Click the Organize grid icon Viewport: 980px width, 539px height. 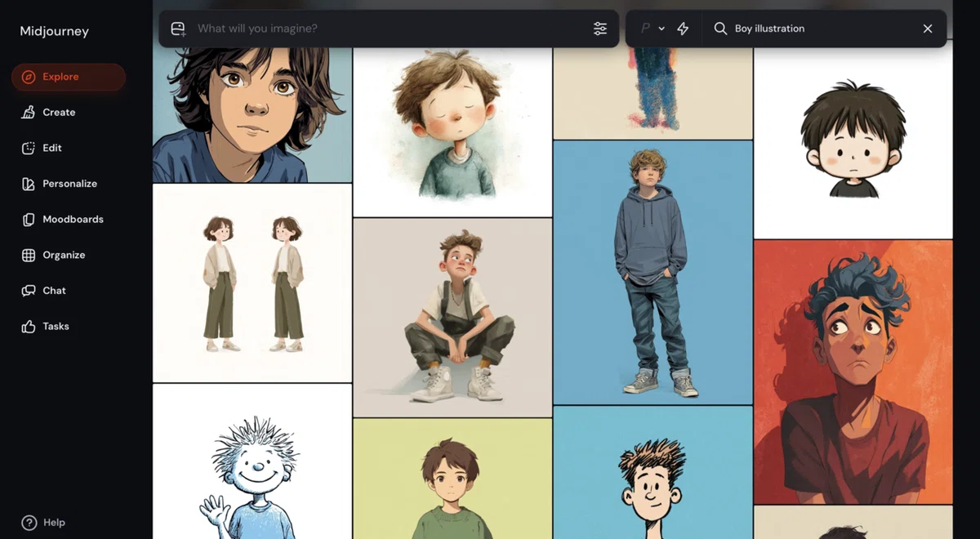tap(29, 255)
